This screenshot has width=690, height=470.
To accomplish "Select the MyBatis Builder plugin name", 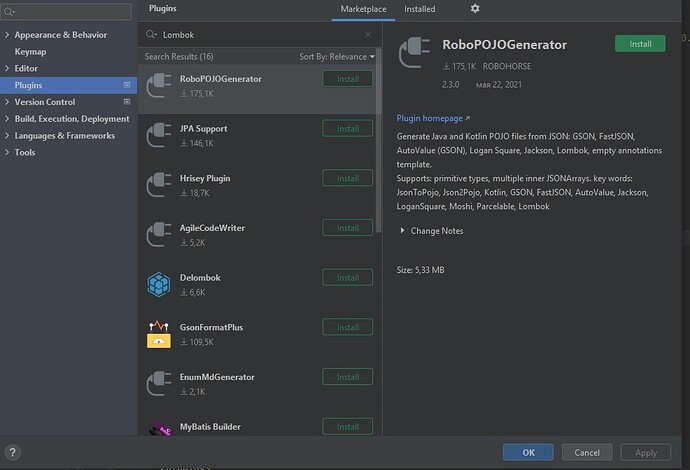I will click(x=210, y=427).
